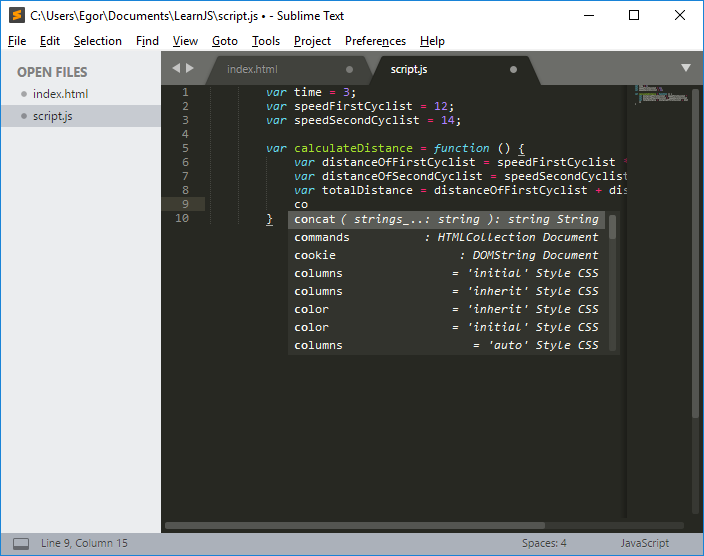Pick the cookie DOMString completion

446,256
